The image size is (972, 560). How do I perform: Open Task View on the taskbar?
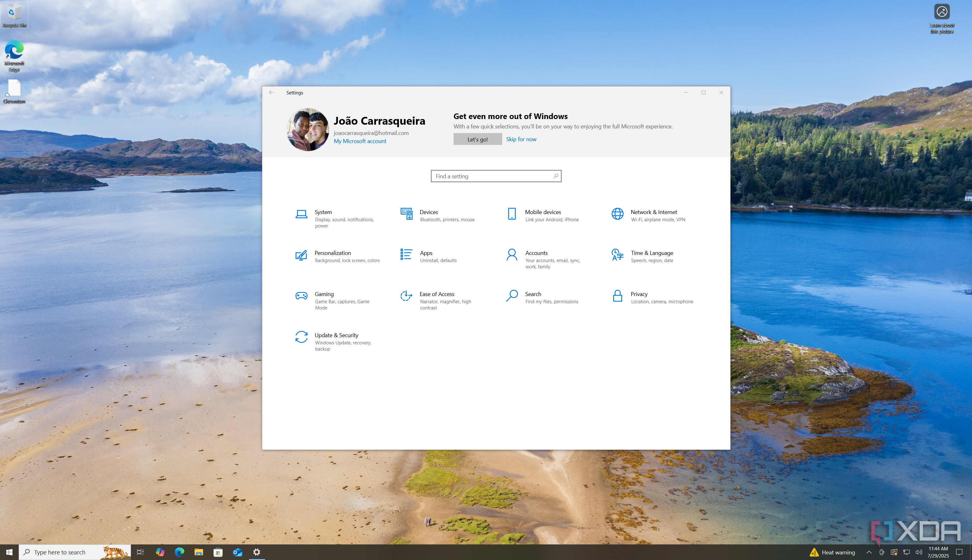(x=140, y=552)
